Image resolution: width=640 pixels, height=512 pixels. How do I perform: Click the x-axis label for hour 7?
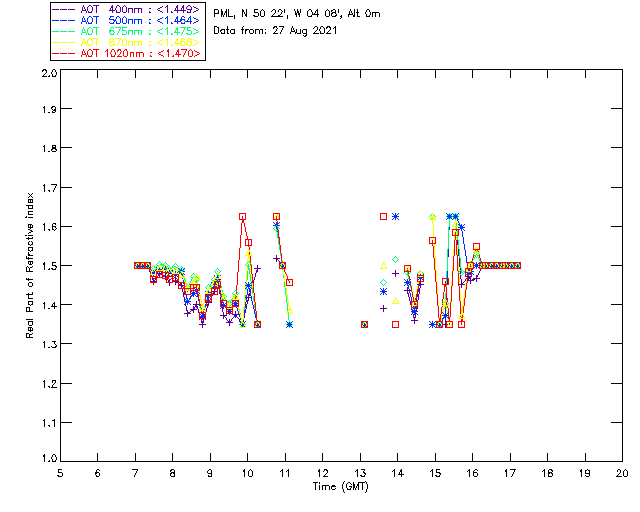[x=135, y=473]
